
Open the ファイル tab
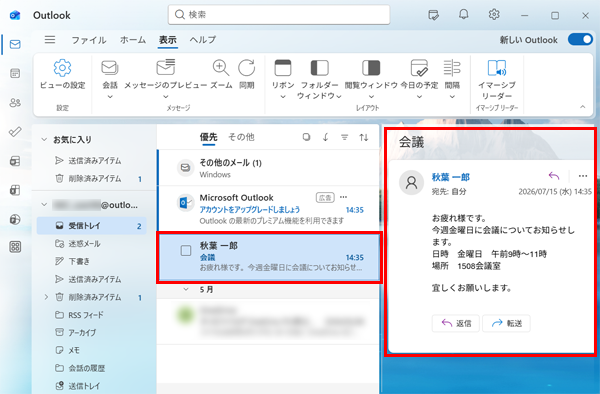pos(89,40)
